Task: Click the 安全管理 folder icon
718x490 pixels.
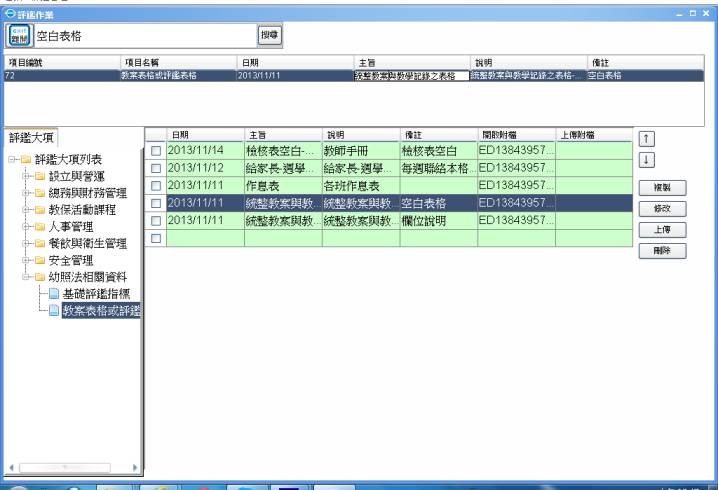Action: tap(39, 260)
